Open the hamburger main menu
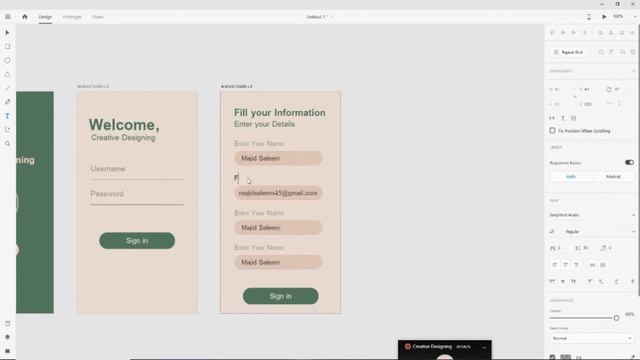The height and width of the screenshot is (360, 640). 8,17
